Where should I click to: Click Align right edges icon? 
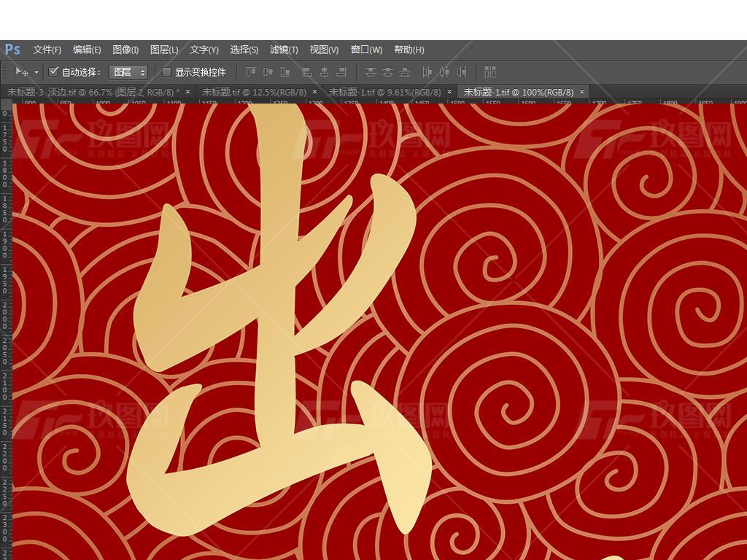pyautogui.click(x=341, y=72)
